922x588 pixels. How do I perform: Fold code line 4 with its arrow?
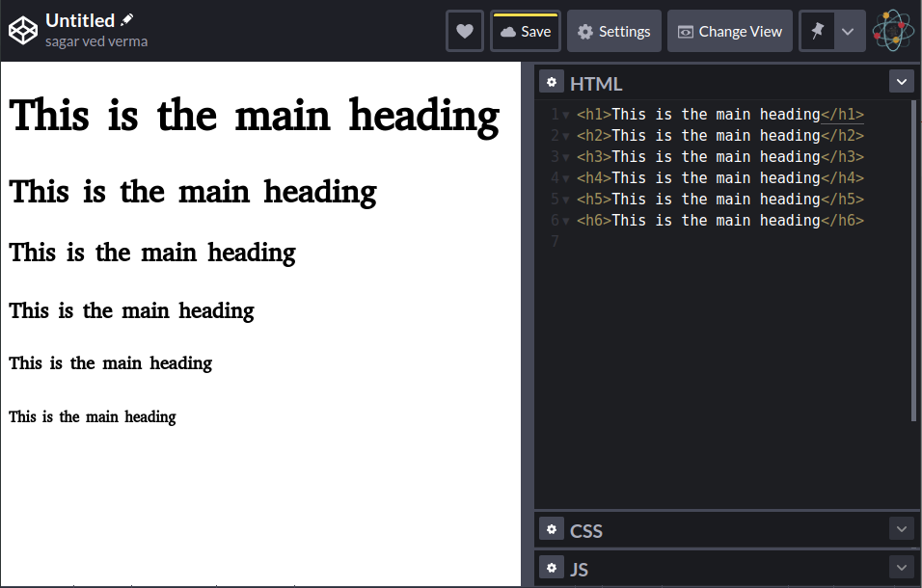[566, 178]
